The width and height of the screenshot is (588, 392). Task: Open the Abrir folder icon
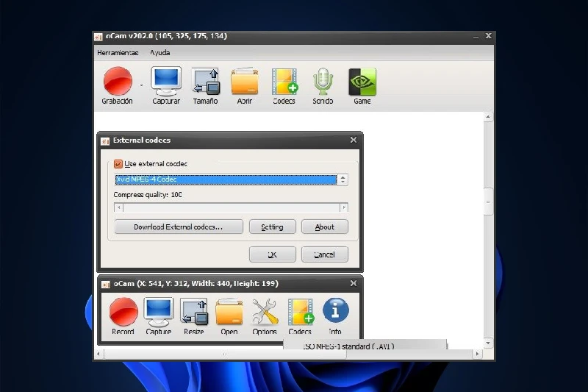pyautogui.click(x=245, y=81)
